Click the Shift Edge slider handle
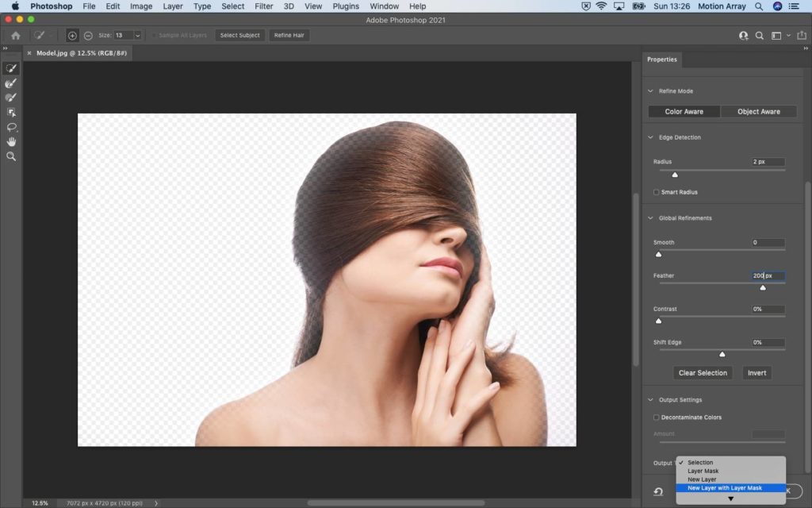Viewport: 812px width, 508px height. click(722, 354)
